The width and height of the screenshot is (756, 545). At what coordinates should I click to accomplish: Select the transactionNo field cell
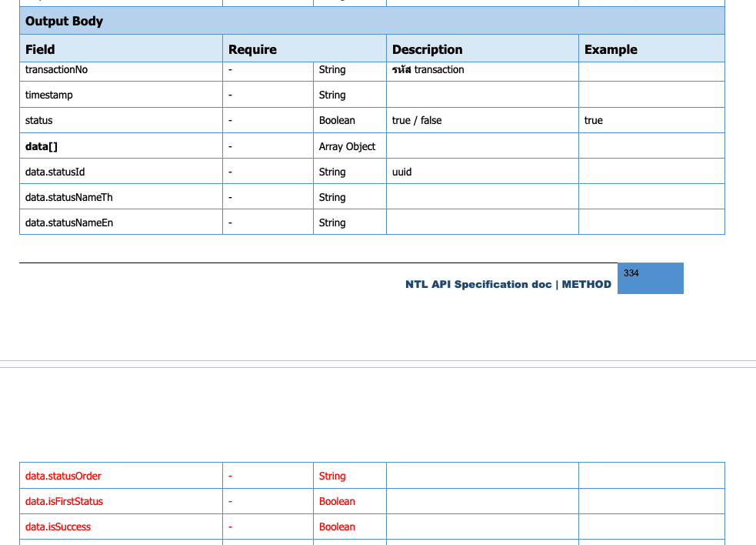click(x=56, y=70)
